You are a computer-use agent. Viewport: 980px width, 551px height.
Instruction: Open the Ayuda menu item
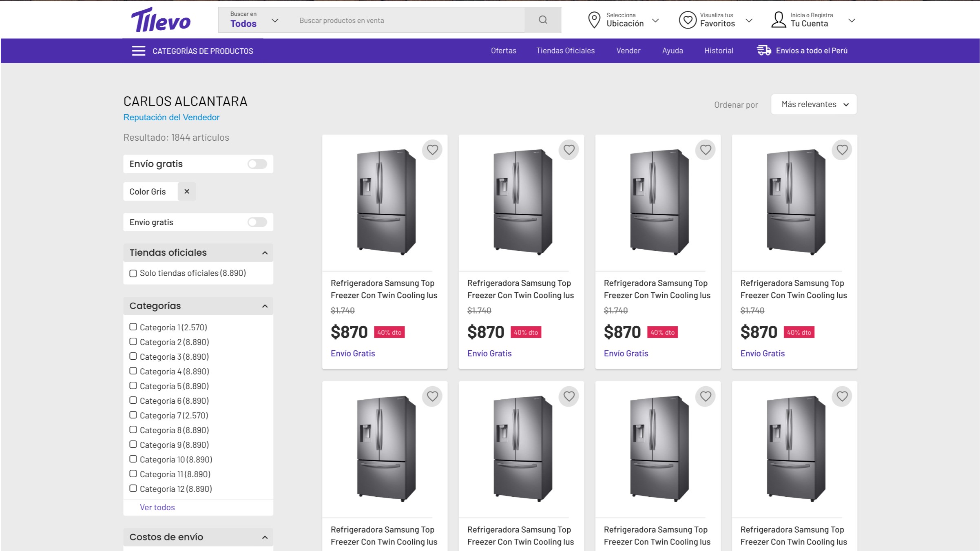pyautogui.click(x=673, y=51)
